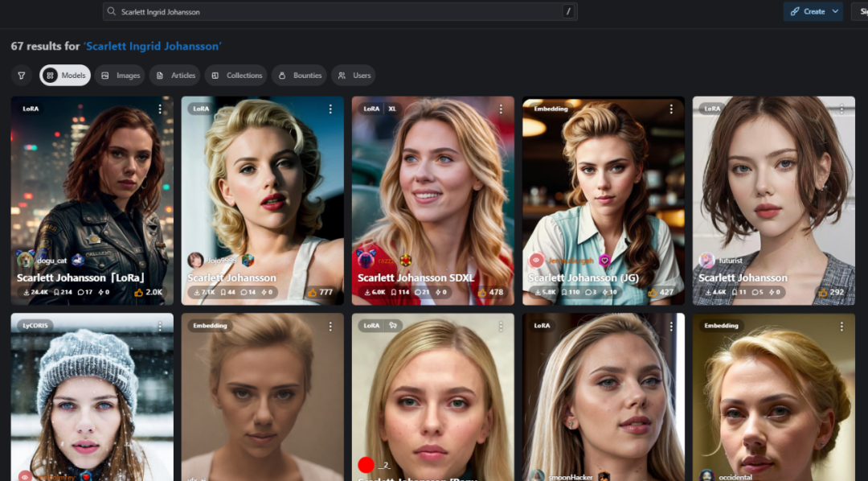Switch to the Collections tab

235,76
